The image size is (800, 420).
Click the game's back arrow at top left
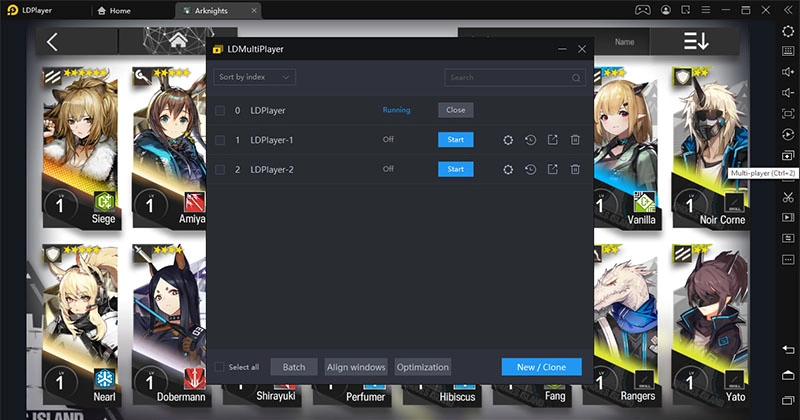point(52,42)
